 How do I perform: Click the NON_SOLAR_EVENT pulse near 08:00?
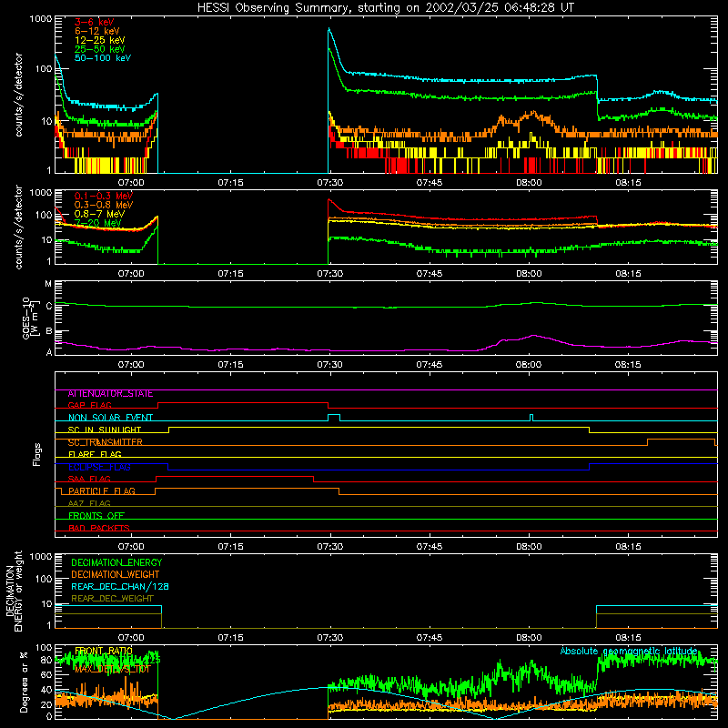click(x=531, y=417)
